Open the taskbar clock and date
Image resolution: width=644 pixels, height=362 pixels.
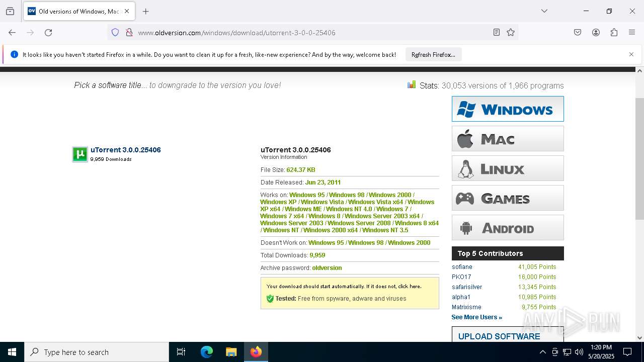tap(601, 352)
